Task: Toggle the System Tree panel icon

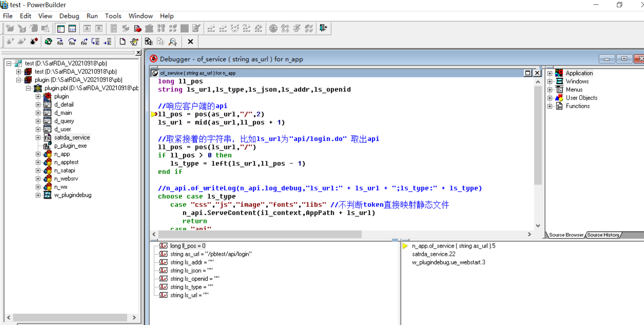Action: (61, 28)
